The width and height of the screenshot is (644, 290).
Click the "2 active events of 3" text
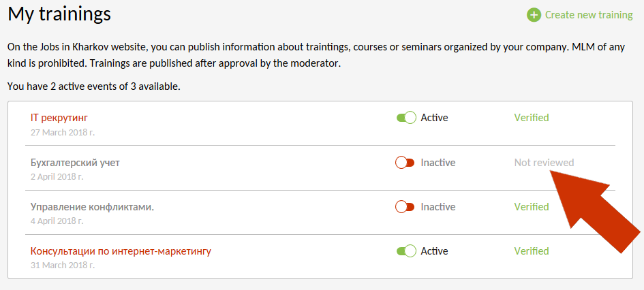tap(113, 87)
